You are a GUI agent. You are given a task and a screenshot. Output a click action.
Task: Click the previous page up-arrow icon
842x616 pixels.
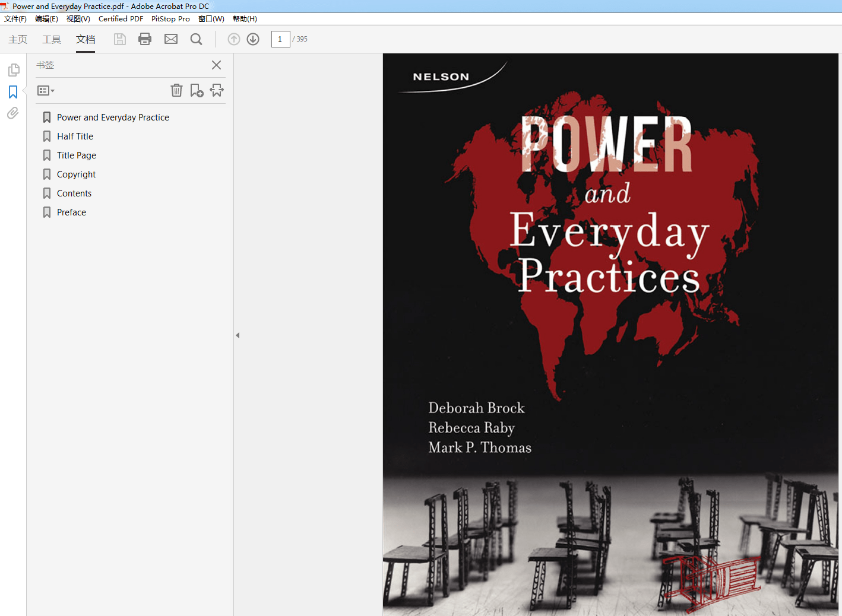[x=233, y=39]
